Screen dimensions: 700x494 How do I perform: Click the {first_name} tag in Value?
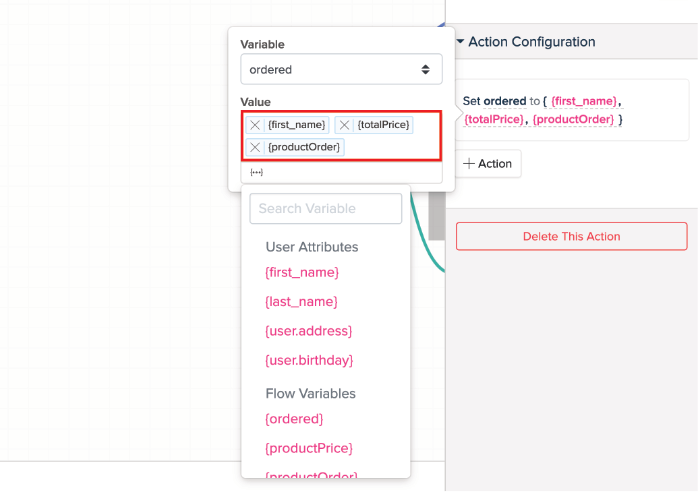coord(297,125)
